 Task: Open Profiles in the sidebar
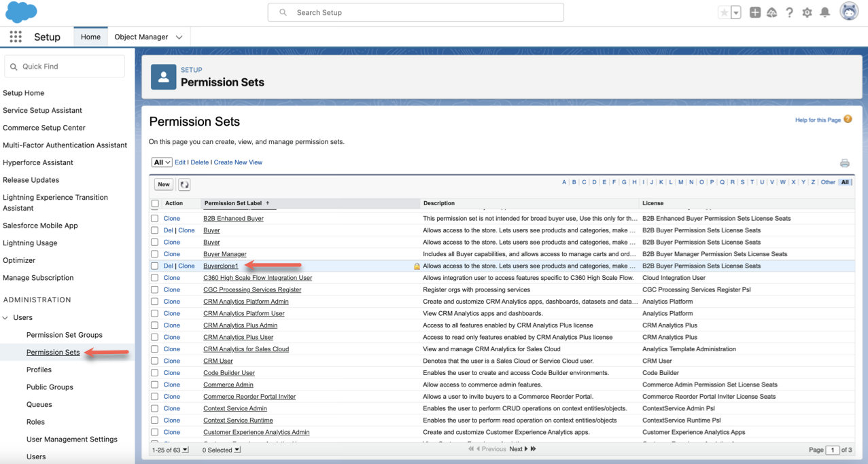point(39,370)
